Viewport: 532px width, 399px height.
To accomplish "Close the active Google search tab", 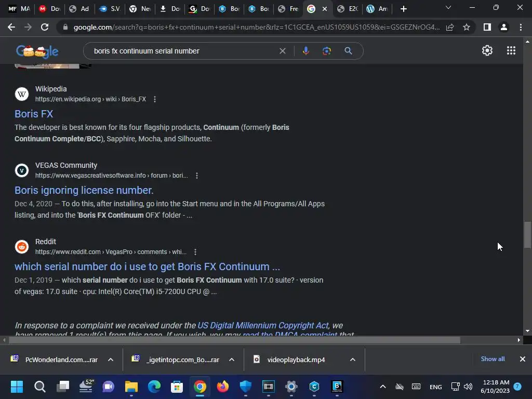I will point(325,9).
